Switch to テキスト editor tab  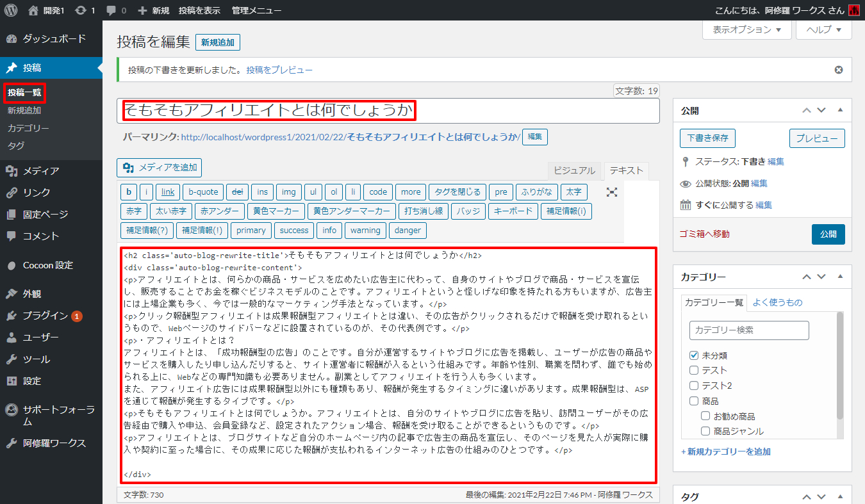tap(627, 170)
